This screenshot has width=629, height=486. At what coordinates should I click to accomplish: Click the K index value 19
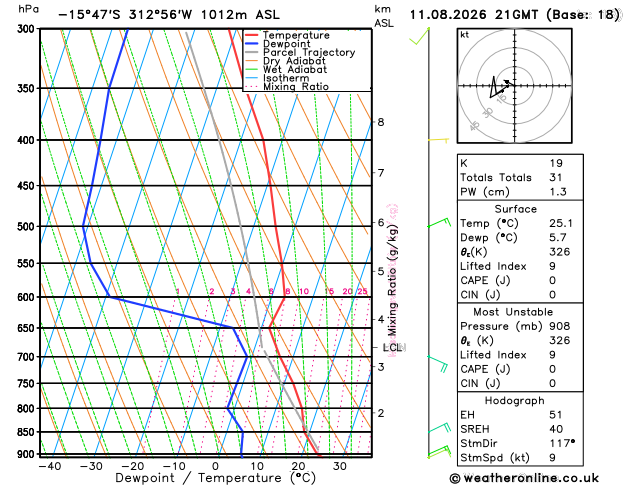pos(556,163)
